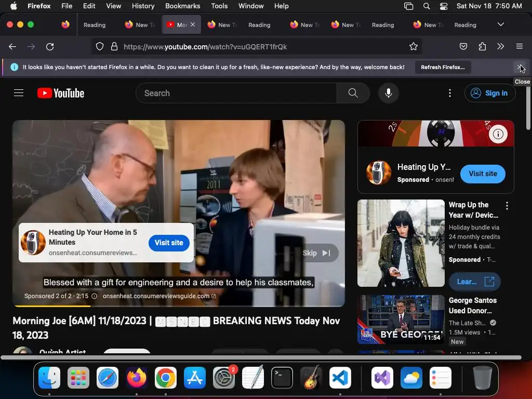
Task: Show site info via the padlock icon
Action: (x=114, y=46)
